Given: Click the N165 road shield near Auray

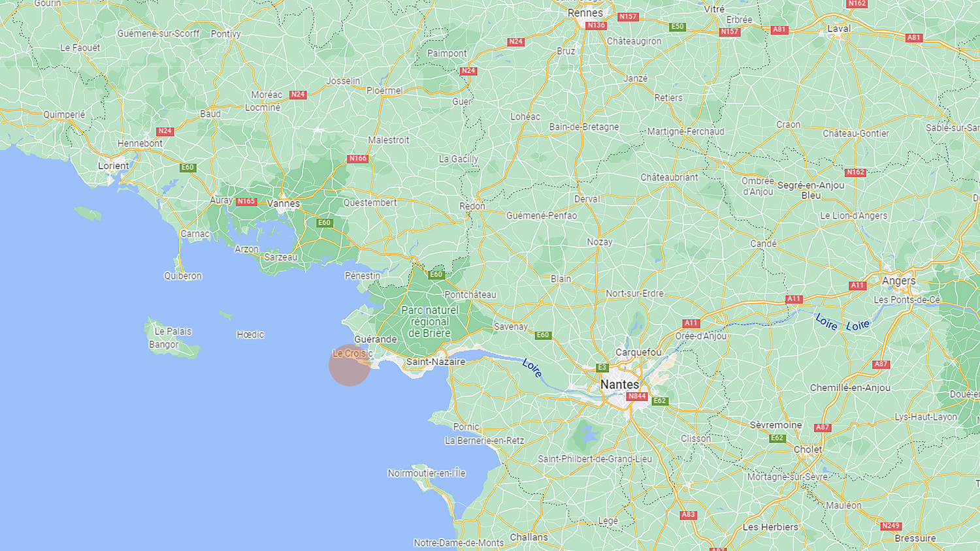Looking at the screenshot, I should [x=246, y=201].
